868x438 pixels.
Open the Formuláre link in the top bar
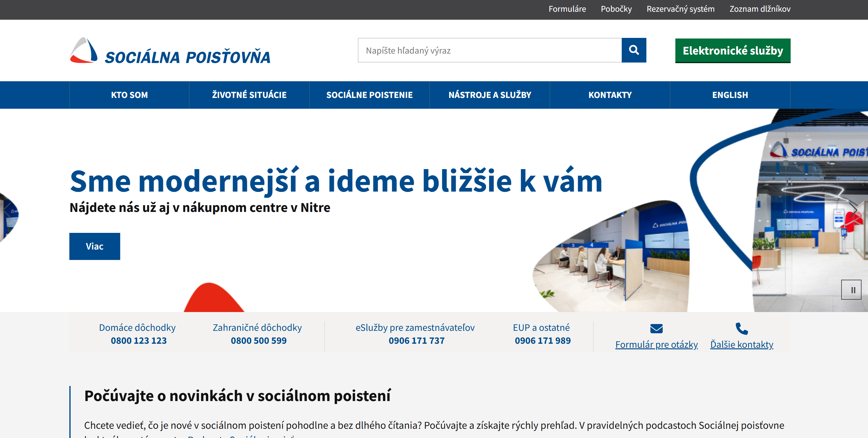(x=567, y=9)
